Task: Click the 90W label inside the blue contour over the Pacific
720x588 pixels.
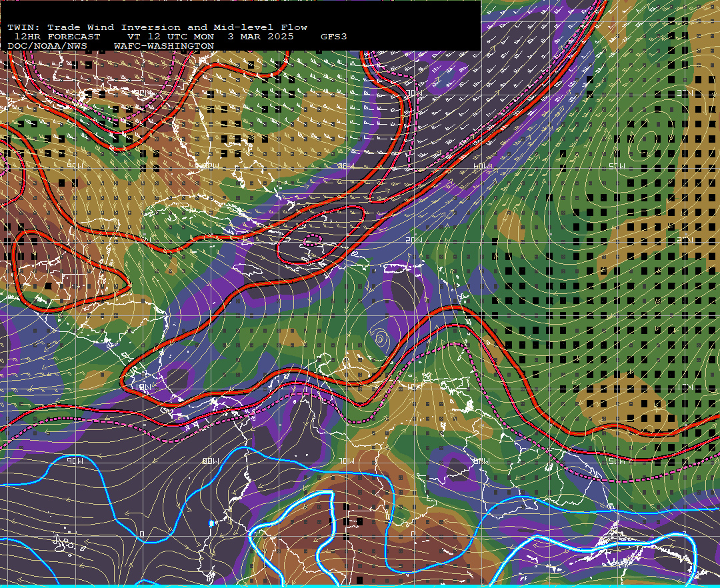Action: pyautogui.click(x=75, y=461)
